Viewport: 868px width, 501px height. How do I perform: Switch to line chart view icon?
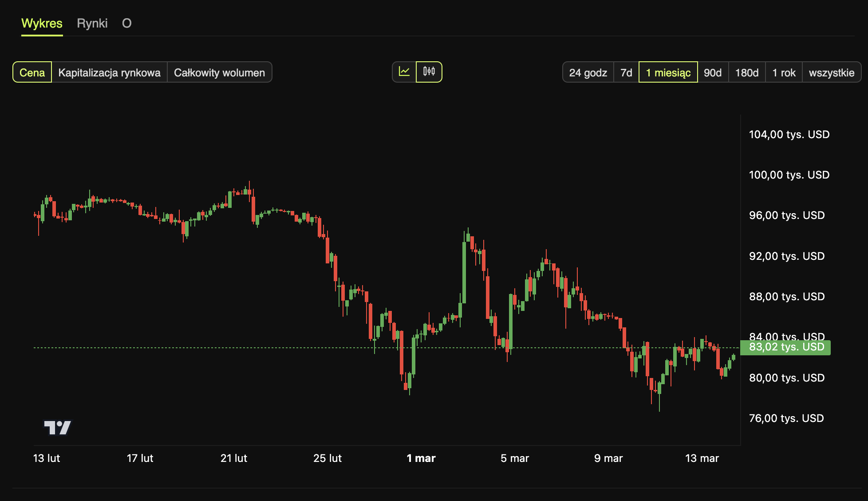404,72
